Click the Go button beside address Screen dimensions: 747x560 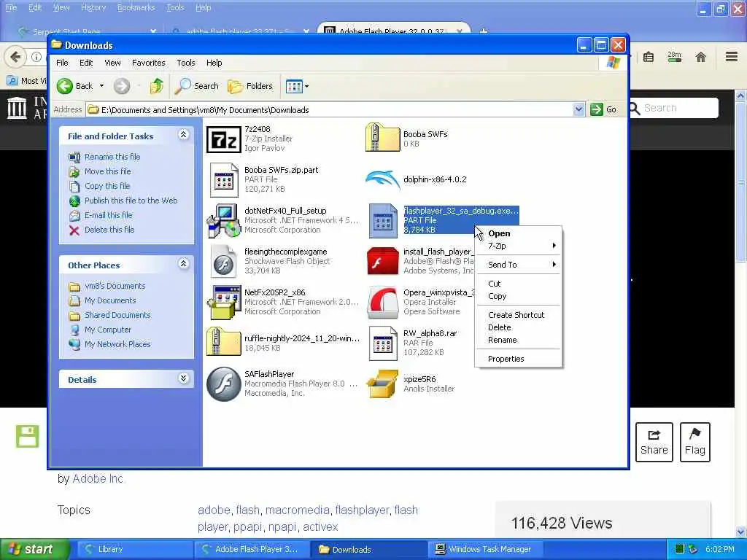coord(603,110)
